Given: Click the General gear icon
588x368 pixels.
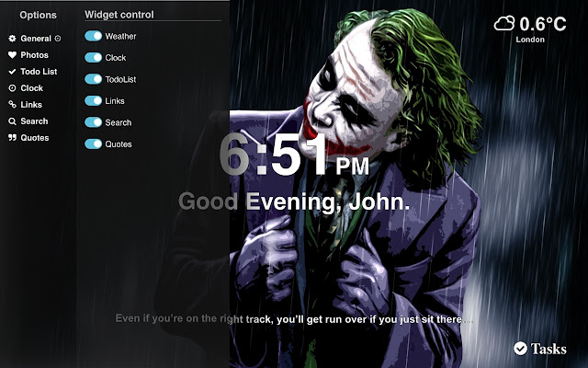Looking at the screenshot, I should coord(12,39).
